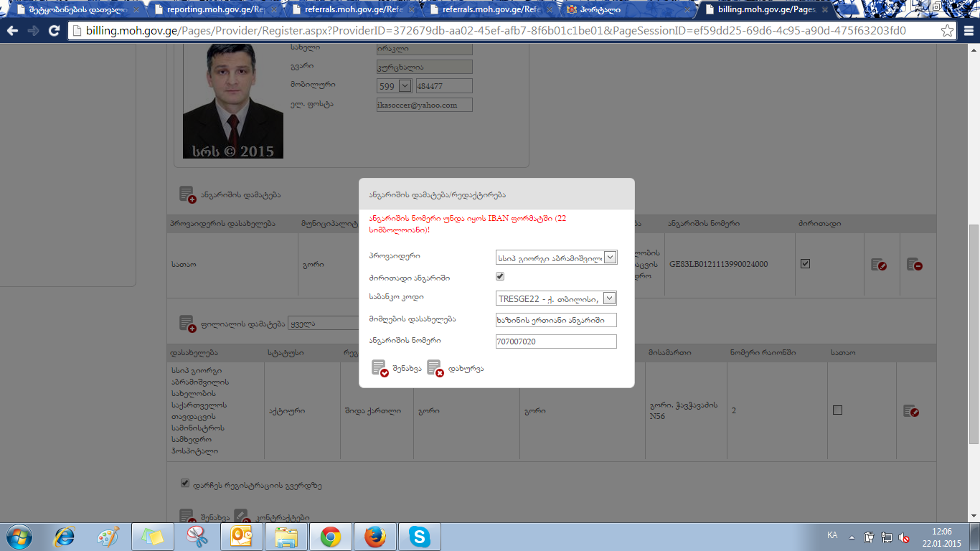Click the browser back button

12,31
